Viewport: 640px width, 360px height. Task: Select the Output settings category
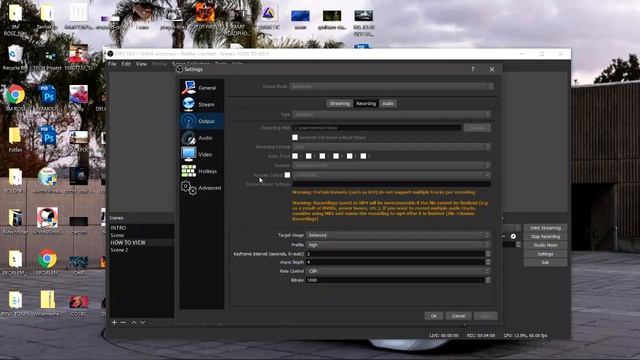click(x=202, y=121)
